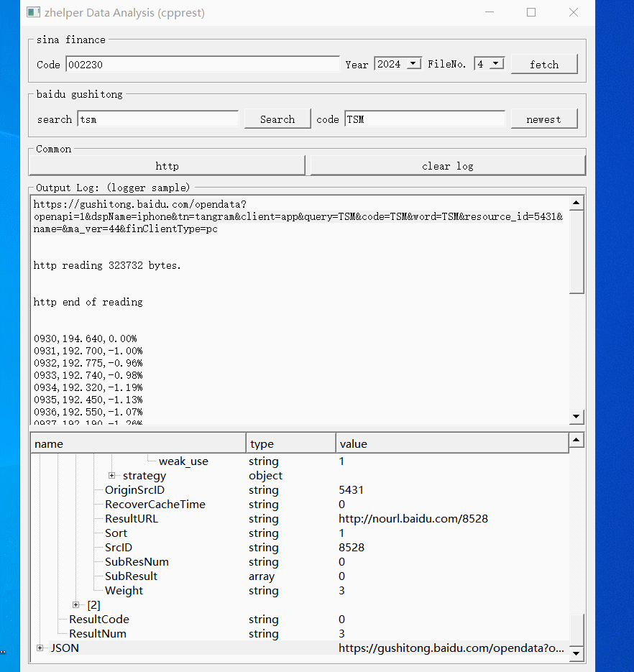The height and width of the screenshot is (672, 634).
Task: Click the object type of strategy row
Action: 265,476
